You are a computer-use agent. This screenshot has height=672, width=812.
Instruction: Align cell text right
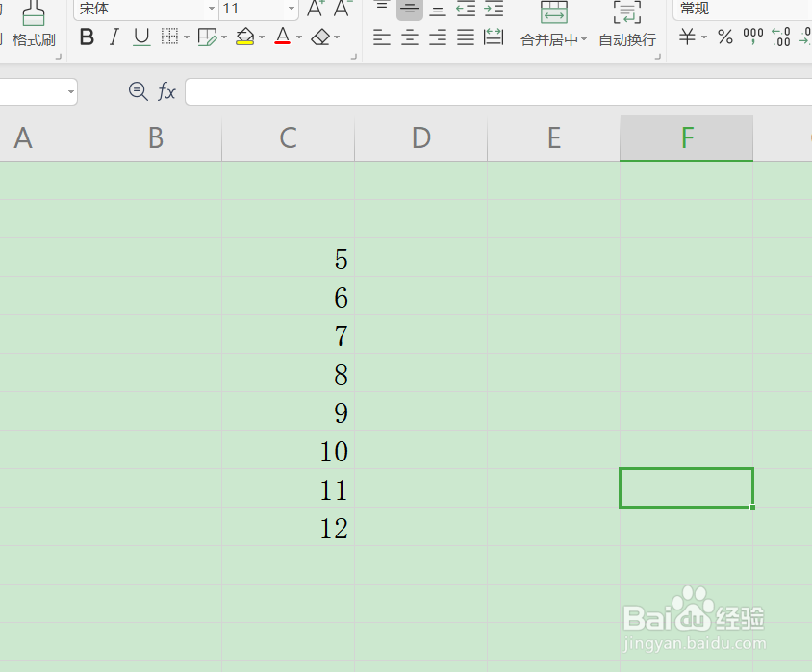[438, 37]
